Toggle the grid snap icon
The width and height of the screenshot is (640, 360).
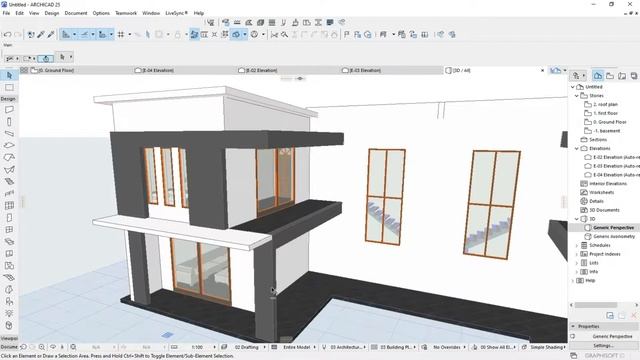(x=121, y=35)
